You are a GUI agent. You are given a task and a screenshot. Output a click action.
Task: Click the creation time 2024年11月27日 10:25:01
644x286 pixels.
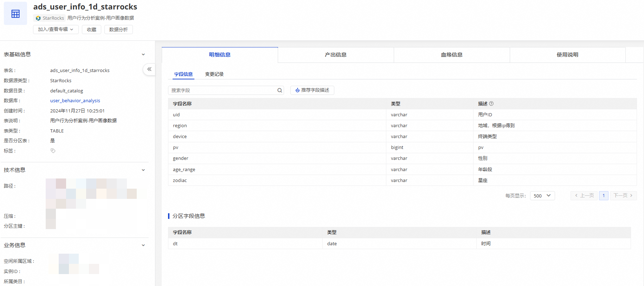(x=77, y=111)
